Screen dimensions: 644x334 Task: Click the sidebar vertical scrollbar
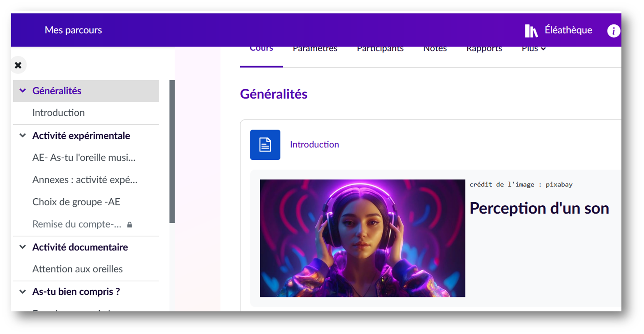pos(172,151)
